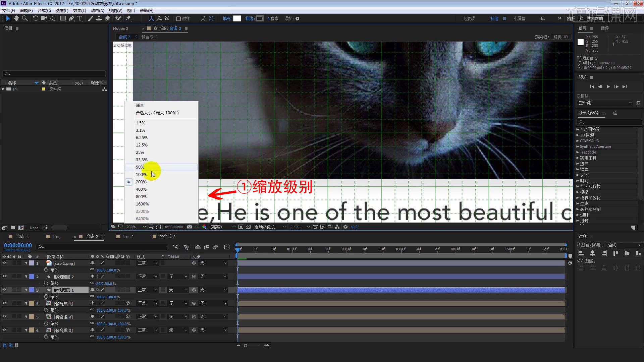
Task: Collapse the 形状图层 2 layer properties
Action: click(x=26, y=277)
